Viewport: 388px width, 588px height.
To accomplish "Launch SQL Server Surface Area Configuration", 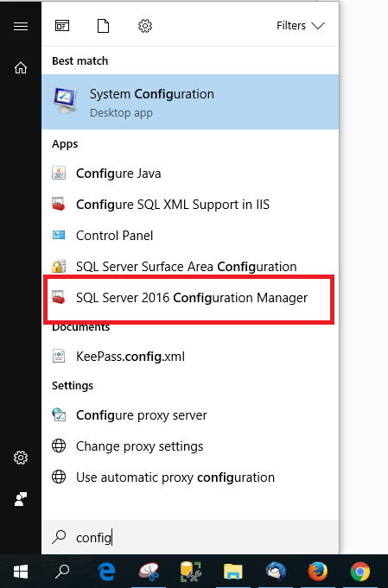I will tap(190, 267).
